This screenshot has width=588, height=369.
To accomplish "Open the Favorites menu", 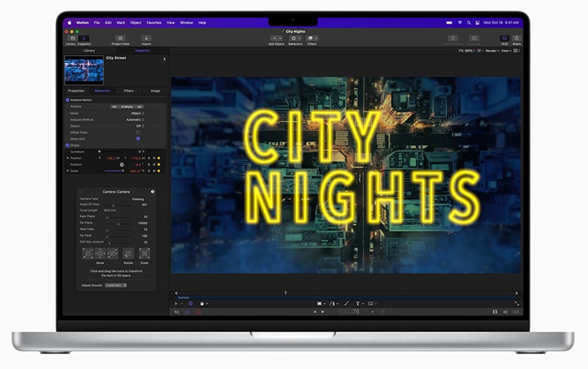I will click(154, 23).
